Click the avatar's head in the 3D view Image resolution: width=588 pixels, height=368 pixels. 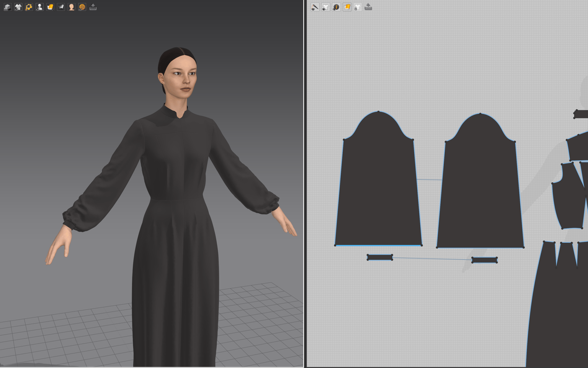(x=178, y=73)
